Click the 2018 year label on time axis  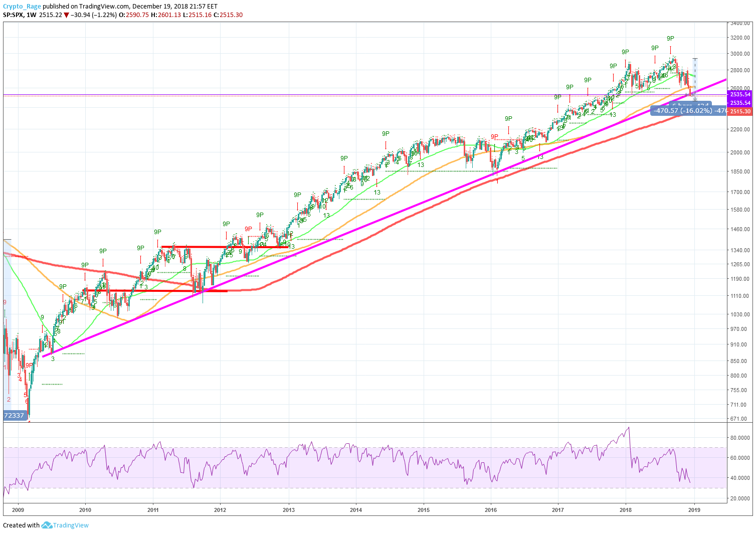(626, 510)
